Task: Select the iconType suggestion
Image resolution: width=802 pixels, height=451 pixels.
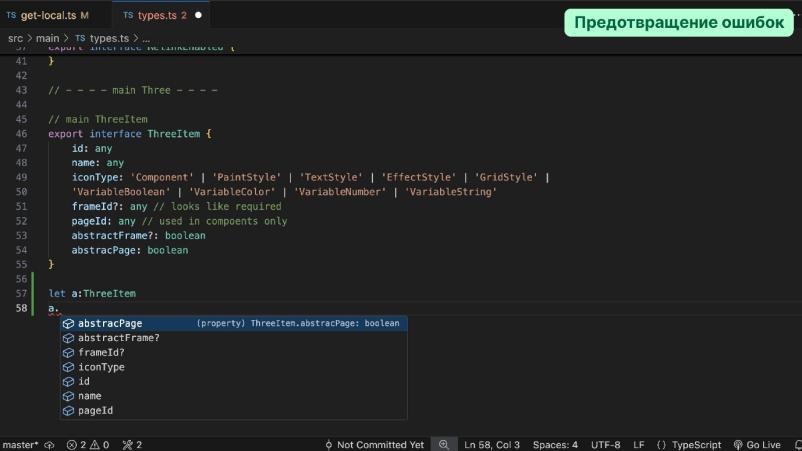Action: pyautogui.click(x=234, y=367)
